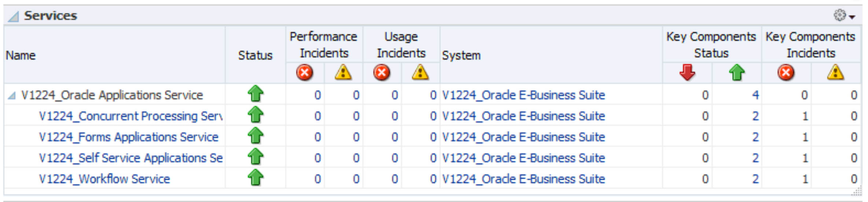Viewport: 868px width, 202px height.
Task: Collapse the Services panel triangle
Action: (13, 17)
